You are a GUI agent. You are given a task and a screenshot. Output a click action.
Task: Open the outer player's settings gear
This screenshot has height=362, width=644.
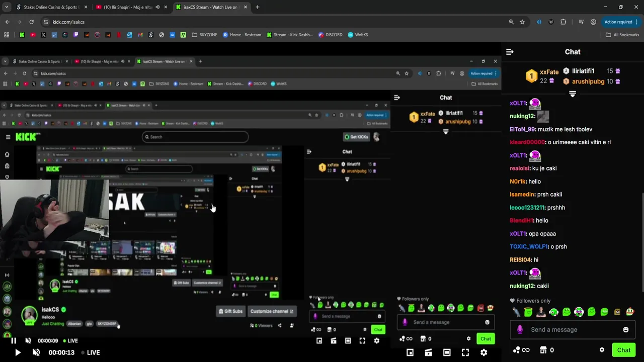tap(484, 352)
